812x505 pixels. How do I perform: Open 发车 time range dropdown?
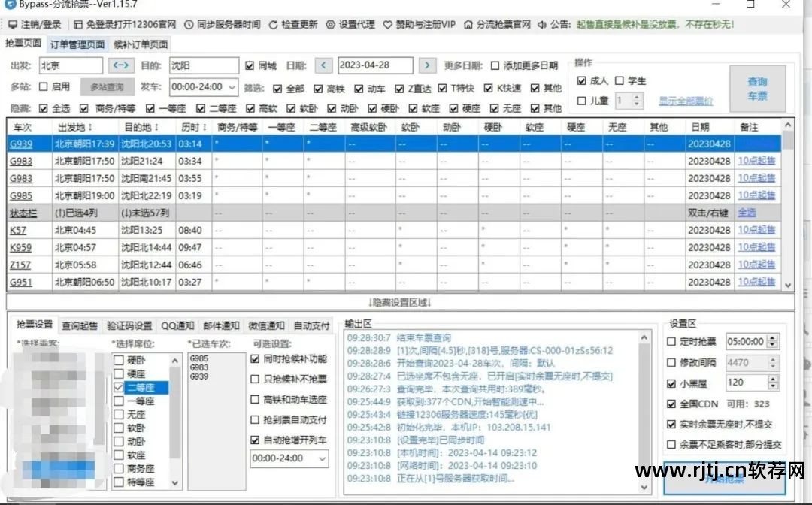(x=232, y=87)
